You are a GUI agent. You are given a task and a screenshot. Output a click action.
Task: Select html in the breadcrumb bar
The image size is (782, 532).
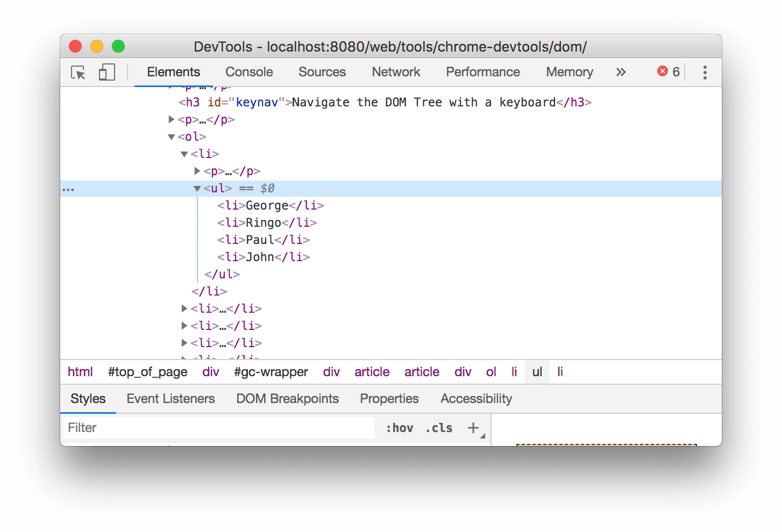80,371
